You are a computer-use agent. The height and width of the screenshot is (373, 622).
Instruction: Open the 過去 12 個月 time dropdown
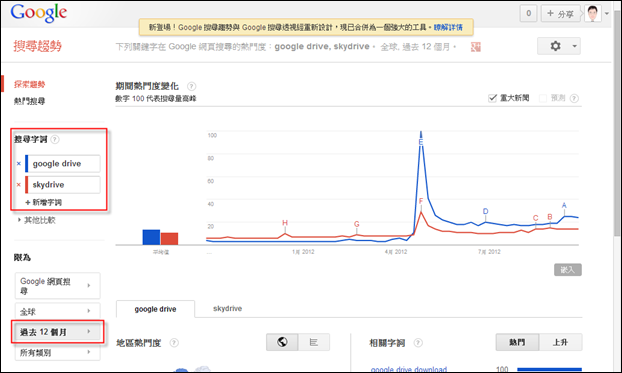[58, 332]
